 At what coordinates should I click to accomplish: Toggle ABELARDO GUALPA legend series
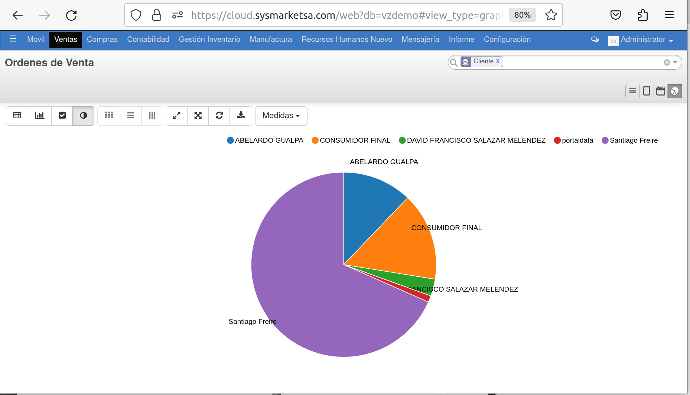tap(265, 140)
